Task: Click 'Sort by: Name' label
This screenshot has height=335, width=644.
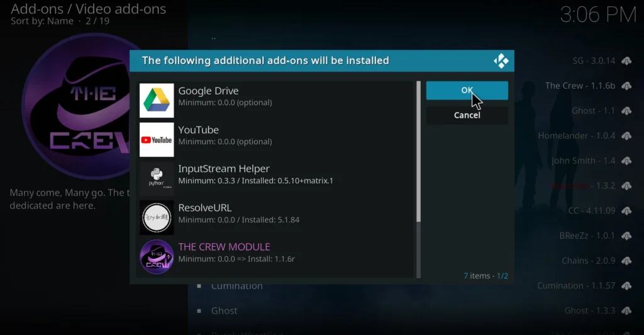Action: pos(42,21)
